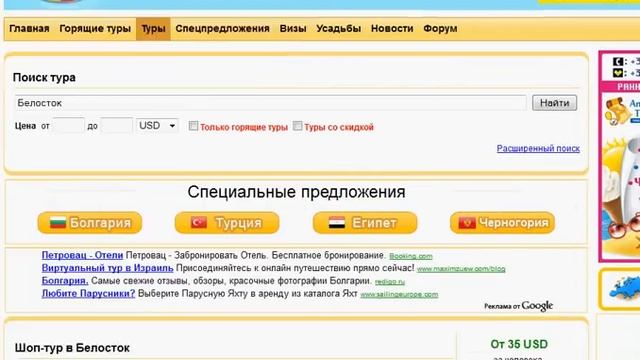Image resolution: width=640 pixels, height=360 pixels.
Task: Click the Реклама от Google label
Action: point(518,306)
